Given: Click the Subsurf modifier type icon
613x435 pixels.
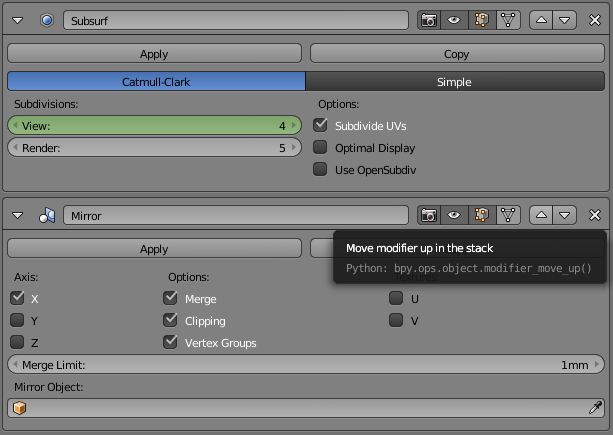Looking at the screenshot, I should [x=47, y=20].
